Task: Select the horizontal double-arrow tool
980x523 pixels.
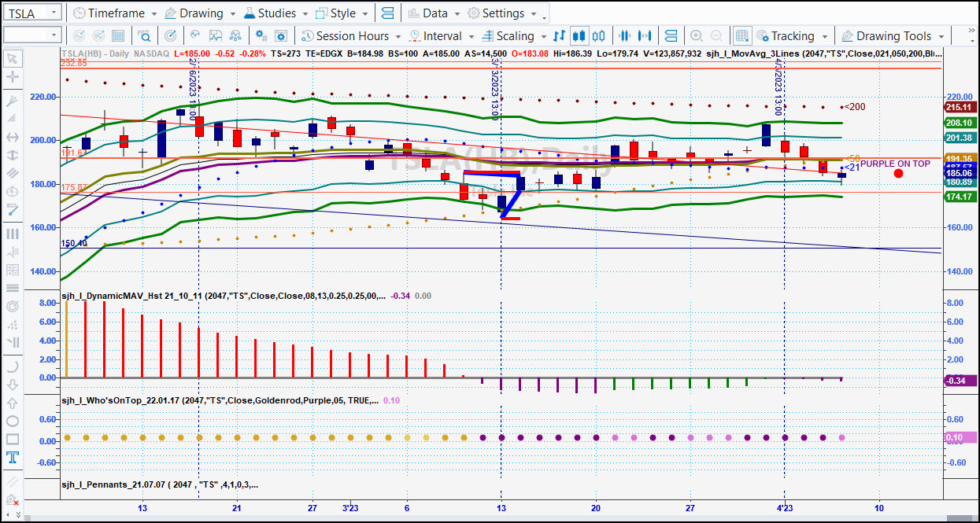Action: point(13,136)
